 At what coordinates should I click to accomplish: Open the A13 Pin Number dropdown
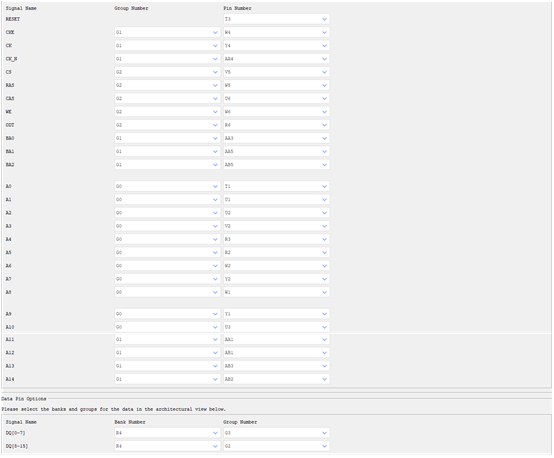(276, 366)
